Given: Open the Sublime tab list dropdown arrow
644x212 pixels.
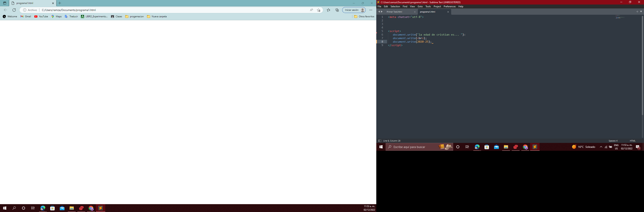Looking at the screenshot, I should pos(641,12).
